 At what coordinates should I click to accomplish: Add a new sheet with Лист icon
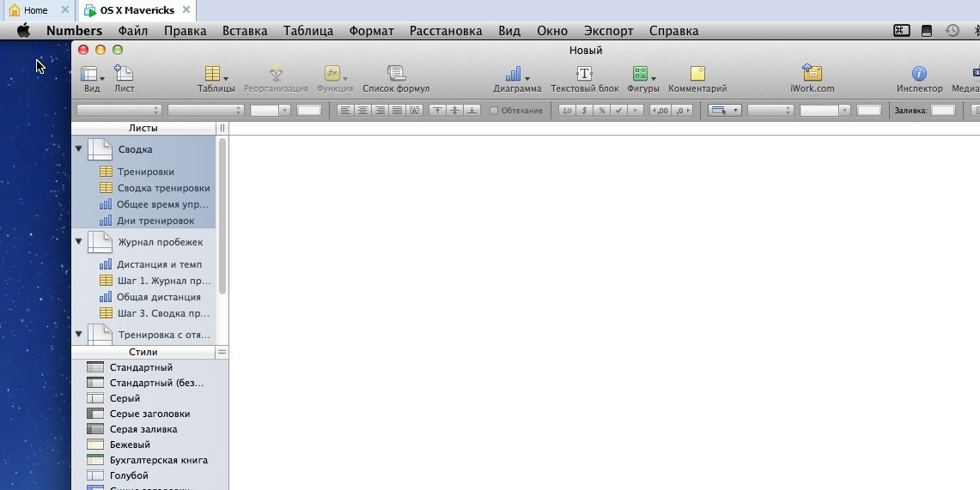124,74
